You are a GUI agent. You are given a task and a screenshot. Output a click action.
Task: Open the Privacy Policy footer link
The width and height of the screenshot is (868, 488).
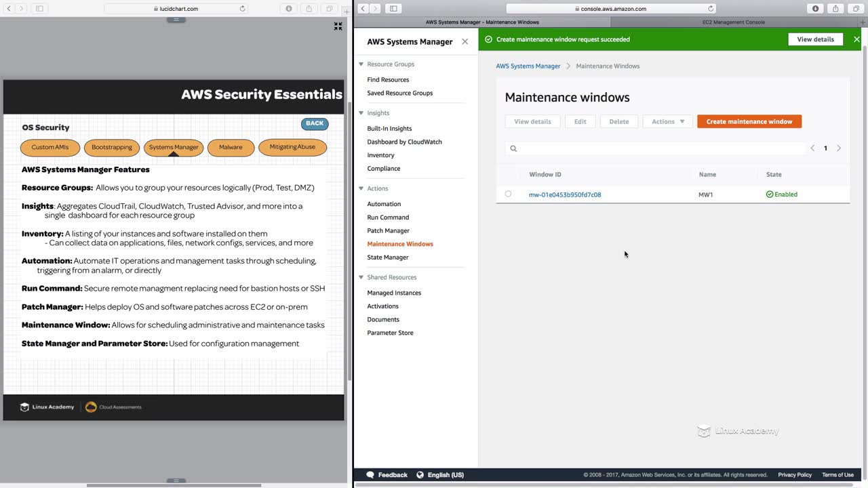pos(795,475)
